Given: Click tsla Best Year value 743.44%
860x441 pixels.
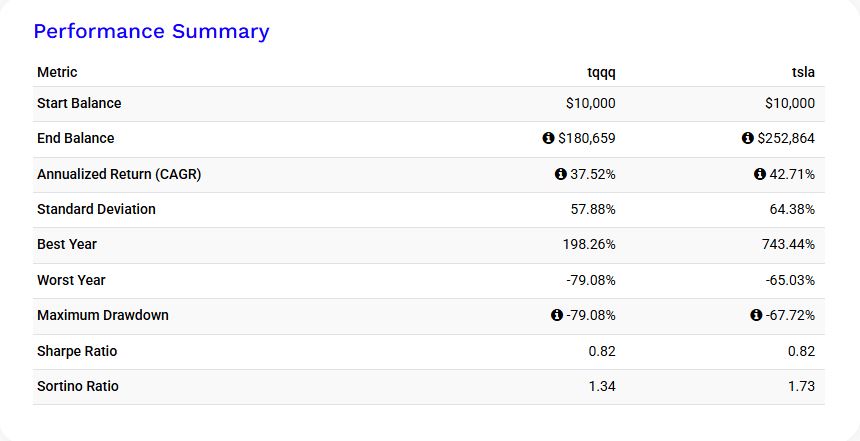Looking at the screenshot, I should (789, 244).
